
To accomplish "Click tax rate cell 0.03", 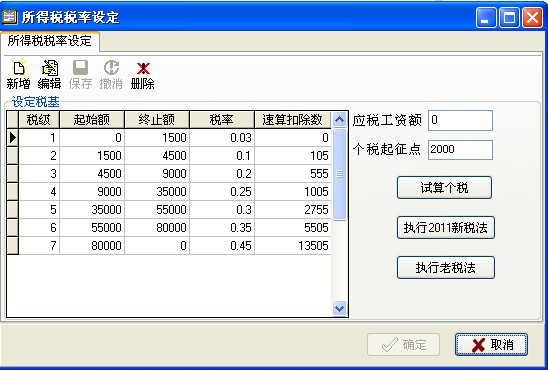I will (x=222, y=138).
